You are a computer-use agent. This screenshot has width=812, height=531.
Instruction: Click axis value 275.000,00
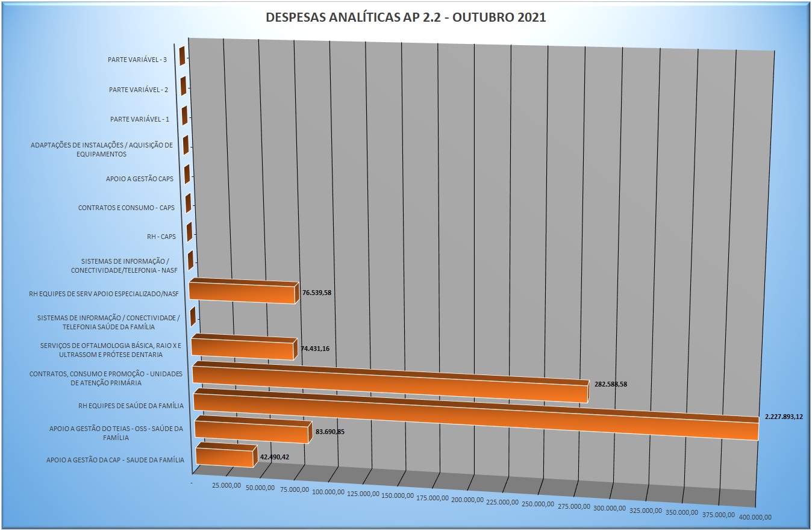(x=574, y=508)
